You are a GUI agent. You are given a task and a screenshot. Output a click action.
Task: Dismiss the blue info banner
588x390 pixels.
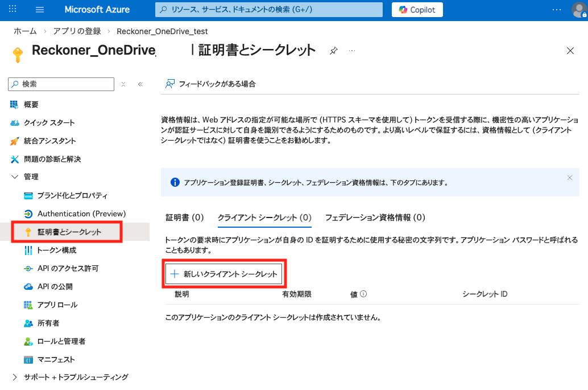tap(570, 178)
